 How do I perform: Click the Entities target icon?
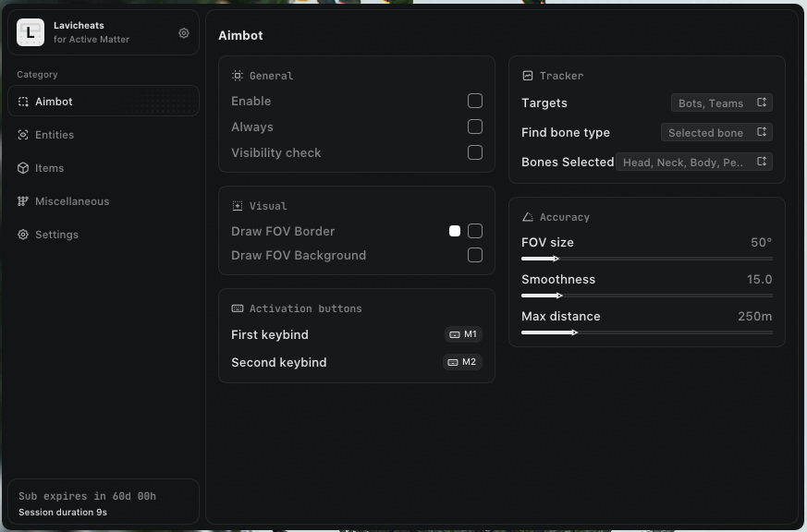23,135
